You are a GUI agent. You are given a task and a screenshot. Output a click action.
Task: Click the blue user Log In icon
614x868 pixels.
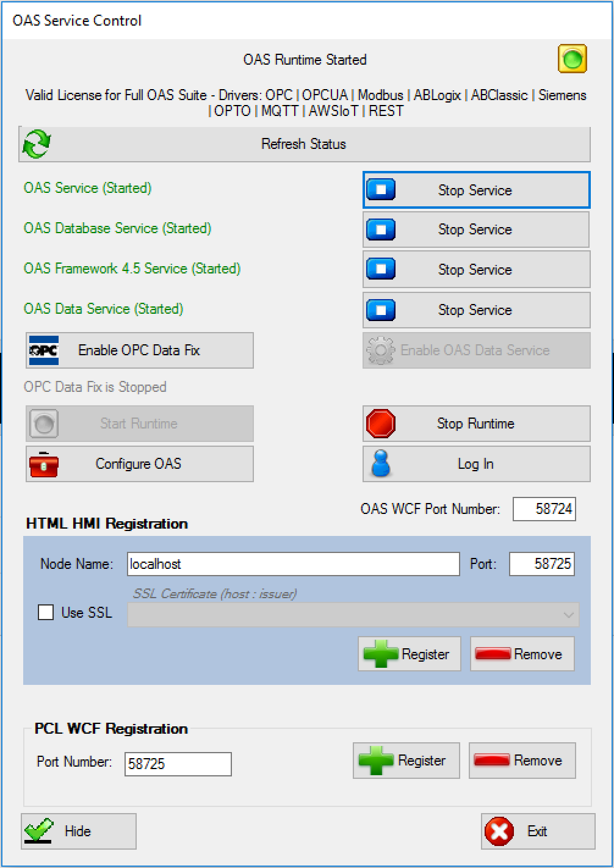381,465
